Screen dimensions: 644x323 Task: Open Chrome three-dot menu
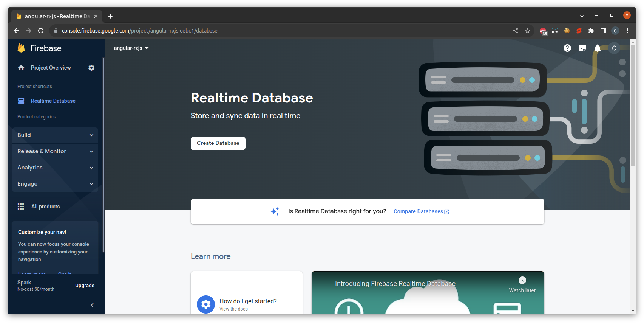pyautogui.click(x=627, y=31)
